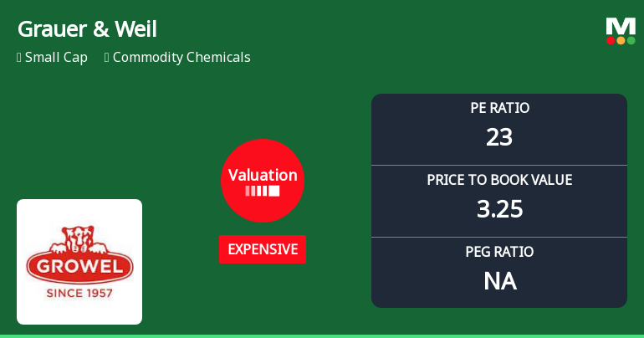Click the SINCE 1957 text in the logo

tap(79, 293)
